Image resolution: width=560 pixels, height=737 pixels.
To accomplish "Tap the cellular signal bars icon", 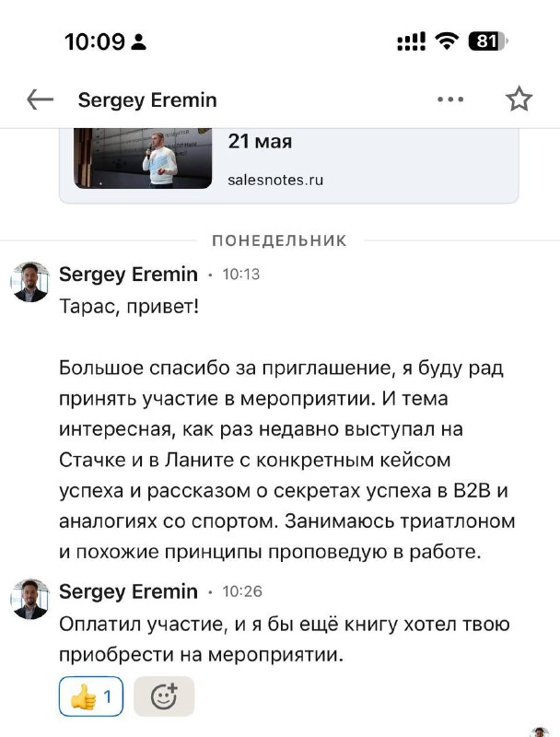I will [x=411, y=41].
